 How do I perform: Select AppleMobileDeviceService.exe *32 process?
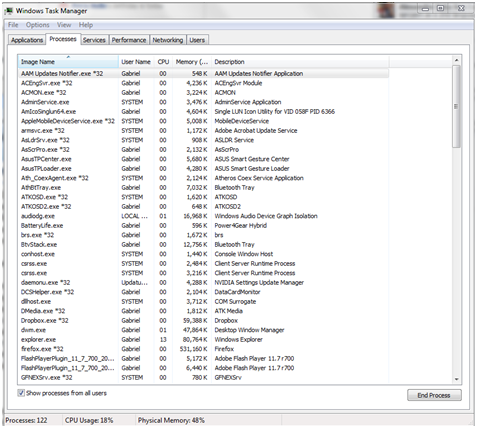pos(203,121)
